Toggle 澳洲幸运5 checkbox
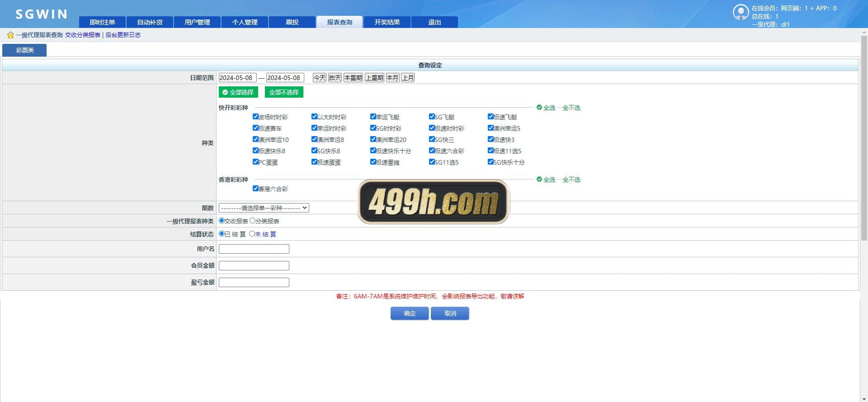 pyautogui.click(x=491, y=128)
